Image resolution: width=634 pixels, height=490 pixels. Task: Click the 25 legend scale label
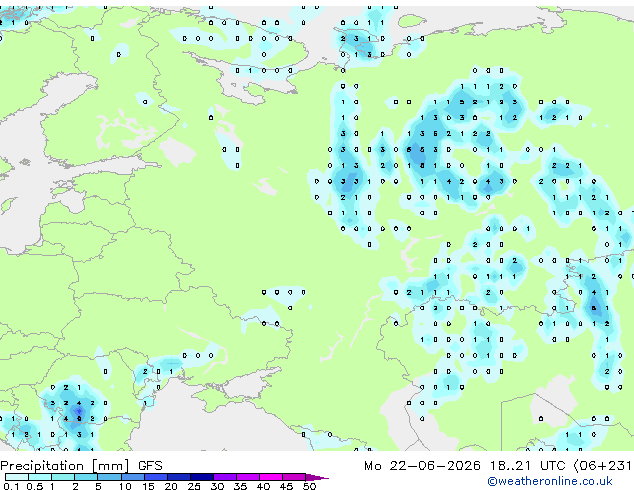point(194,486)
